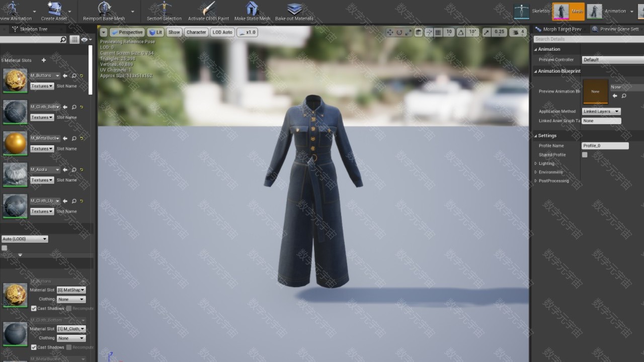The width and height of the screenshot is (644, 362).
Task: Uncheck Cast Shadows for M_Cloth_Bottom section
Action: pyautogui.click(x=34, y=347)
